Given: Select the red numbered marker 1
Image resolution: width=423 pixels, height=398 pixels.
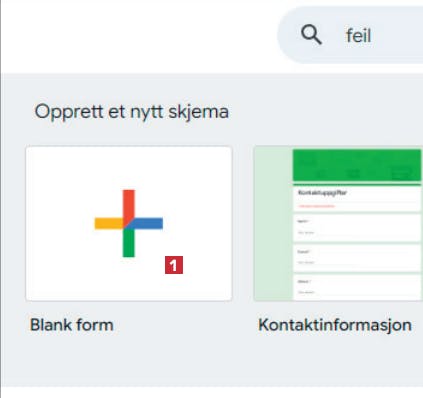Looking at the screenshot, I should click(x=174, y=265).
